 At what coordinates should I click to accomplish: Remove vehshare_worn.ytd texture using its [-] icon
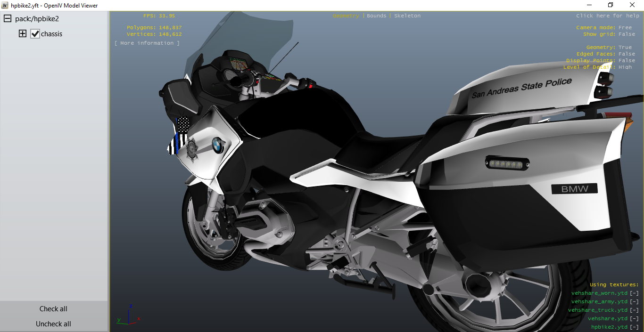pos(635,293)
